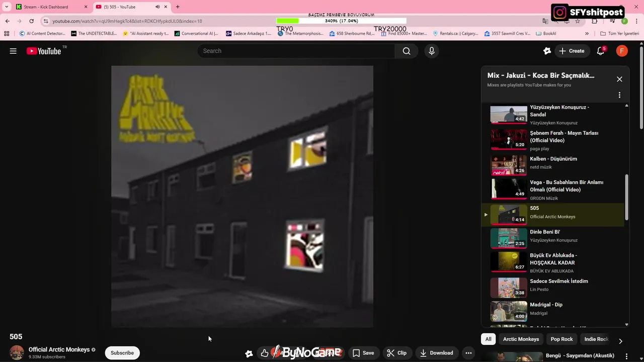Screen dimensions: 644x362
Task: Open the notifications bell
Action: pos(600,51)
